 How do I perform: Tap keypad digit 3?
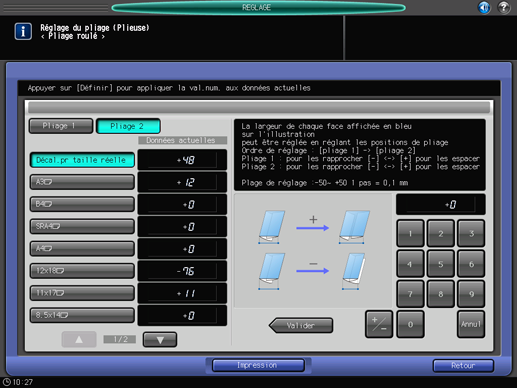[471, 233]
